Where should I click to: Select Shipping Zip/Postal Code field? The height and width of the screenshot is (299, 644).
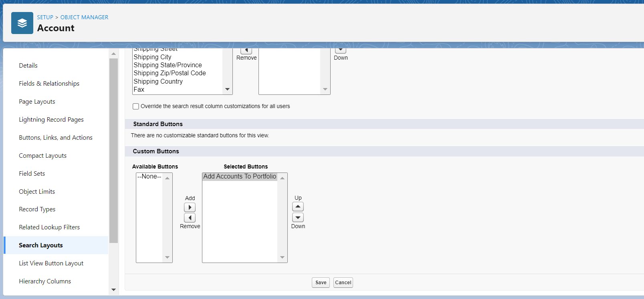pyautogui.click(x=178, y=73)
